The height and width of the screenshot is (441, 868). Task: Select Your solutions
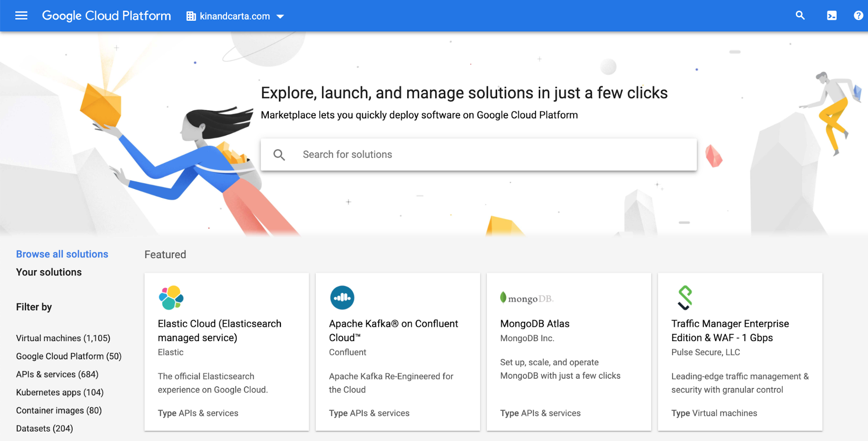[49, 272]
